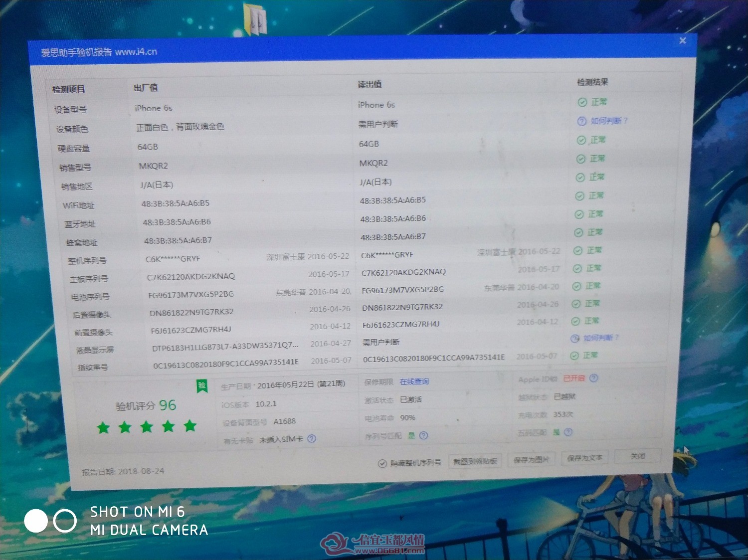The image size is (748, 560).
Task: Click the question icon next to 五码匹配
Action: 568,432
